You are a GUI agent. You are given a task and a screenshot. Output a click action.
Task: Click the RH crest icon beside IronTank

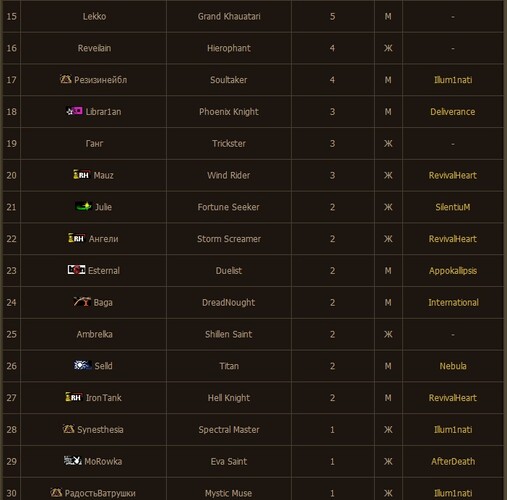coord(74,397)
